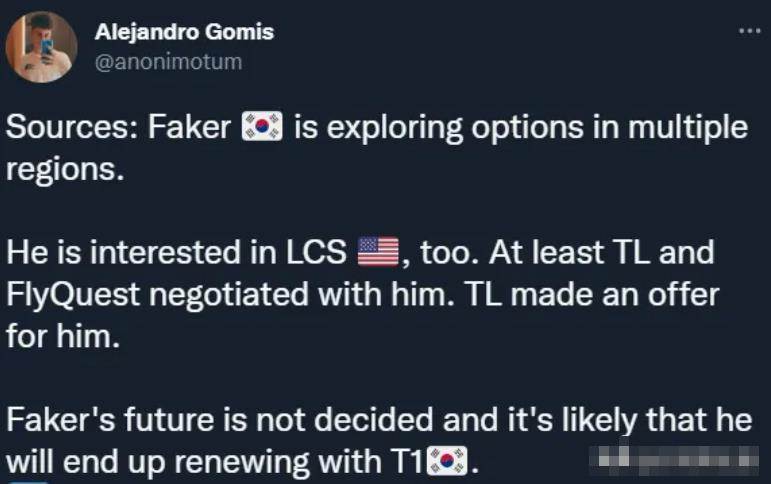Screen dimensions: 771x484
Task: Click the word "renewing" in the tweet
Action: [242, 463]
